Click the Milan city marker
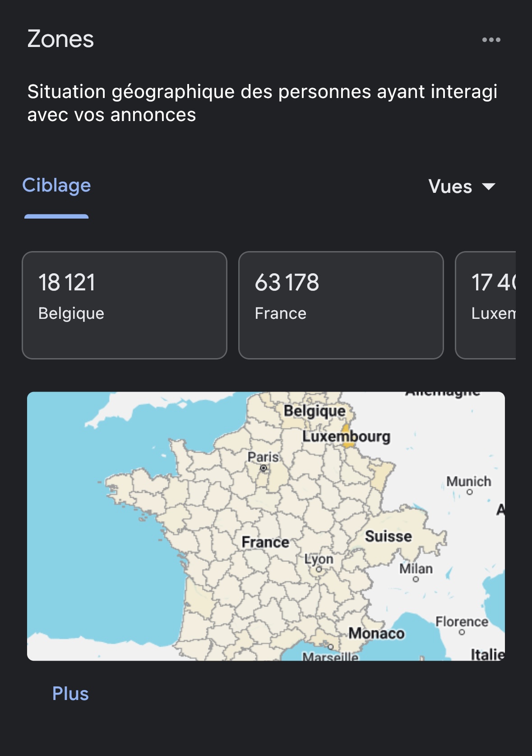This screenshot has width=532, height=756. pos(416,579)
